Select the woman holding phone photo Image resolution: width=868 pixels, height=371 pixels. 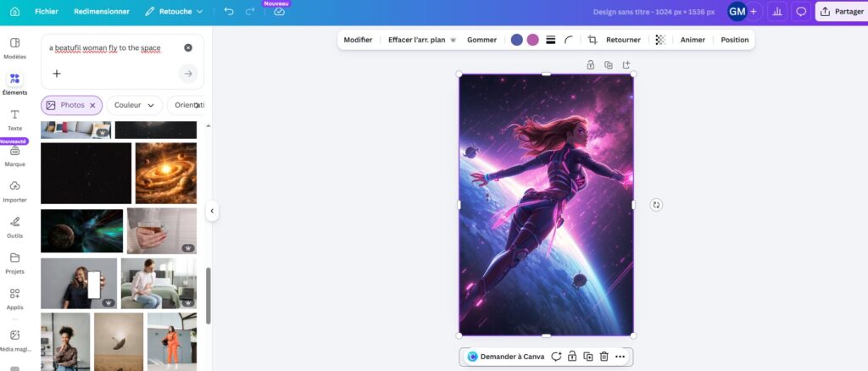(x=79, y=283)
